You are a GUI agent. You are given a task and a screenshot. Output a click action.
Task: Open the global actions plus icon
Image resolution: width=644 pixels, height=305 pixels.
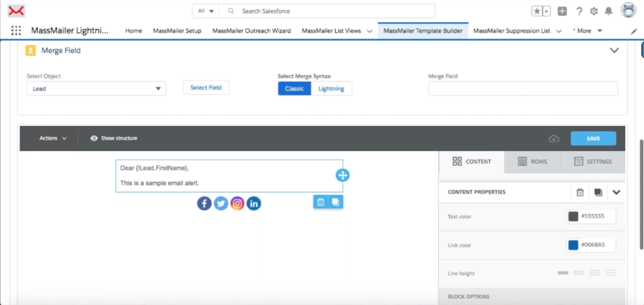click(562, 11)
